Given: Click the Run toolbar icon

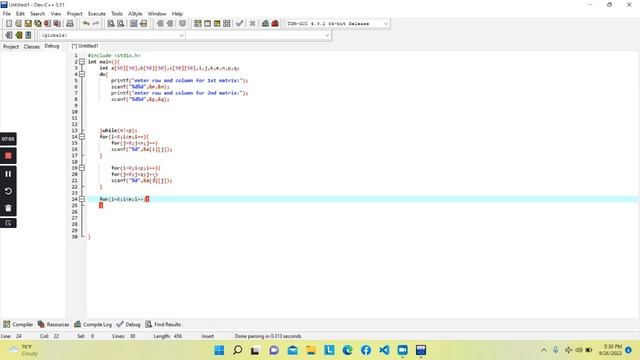Looking at the screenshot, I should click(x=207, y=24).
